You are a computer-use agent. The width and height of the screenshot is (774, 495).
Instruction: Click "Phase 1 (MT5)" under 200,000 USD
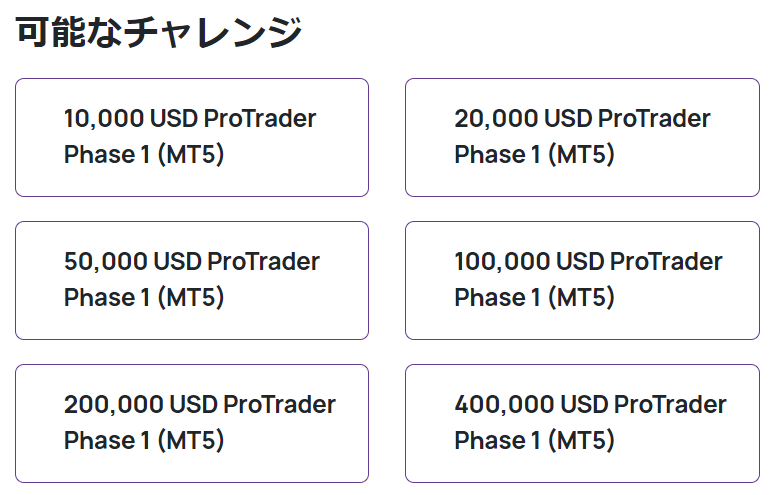tap(144, 441)
